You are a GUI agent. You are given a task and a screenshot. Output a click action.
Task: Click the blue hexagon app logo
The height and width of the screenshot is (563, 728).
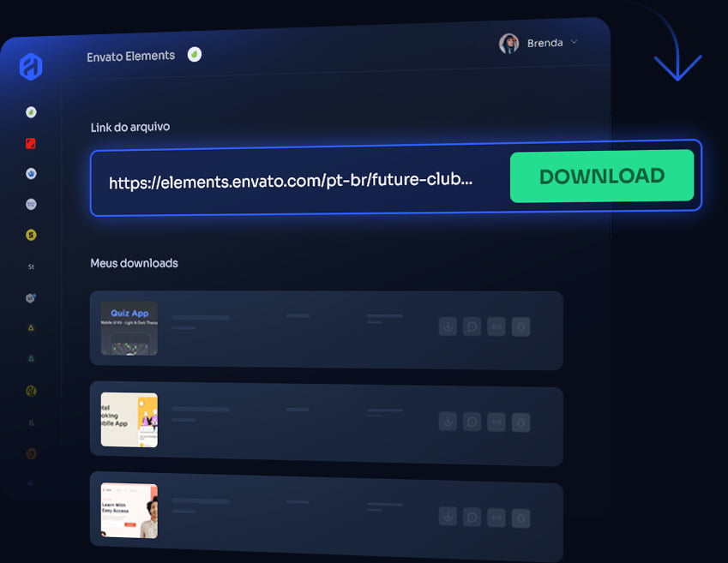tap(31, 67)
